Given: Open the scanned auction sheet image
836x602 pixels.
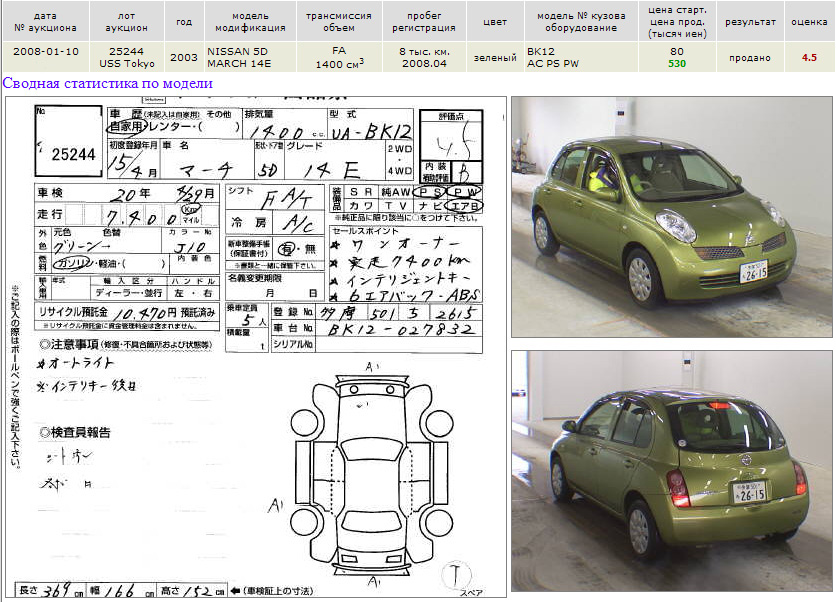Looking at the screenshot, I should point(256,347).
